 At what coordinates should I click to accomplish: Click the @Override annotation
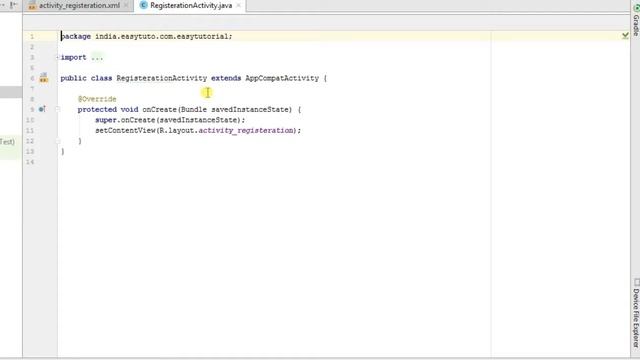97,99
